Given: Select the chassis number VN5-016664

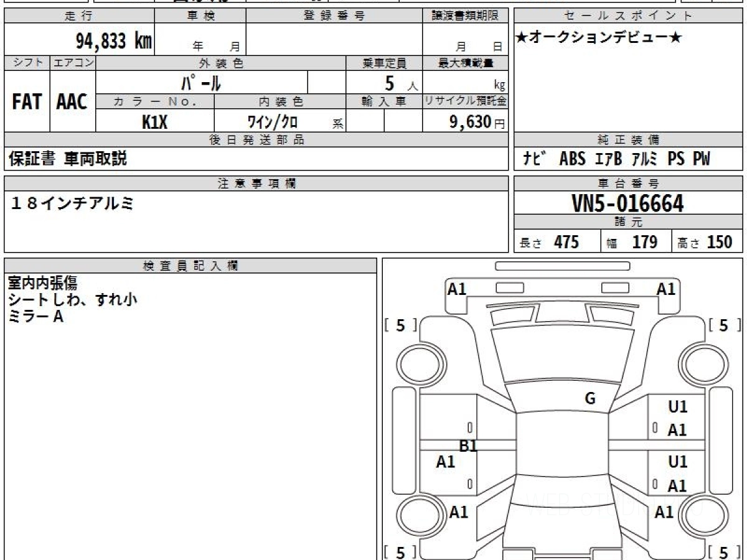Looking at the screenshot, I should [627, 203].
